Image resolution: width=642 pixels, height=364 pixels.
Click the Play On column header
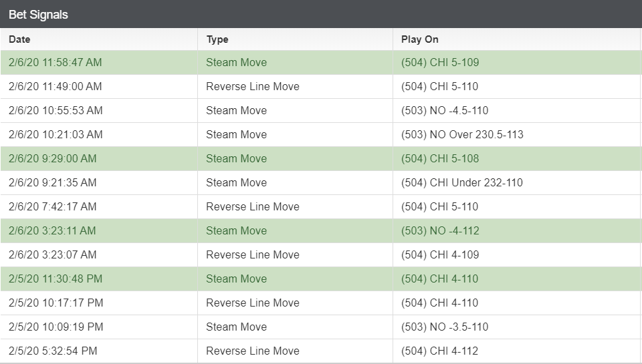pos(517,39)
